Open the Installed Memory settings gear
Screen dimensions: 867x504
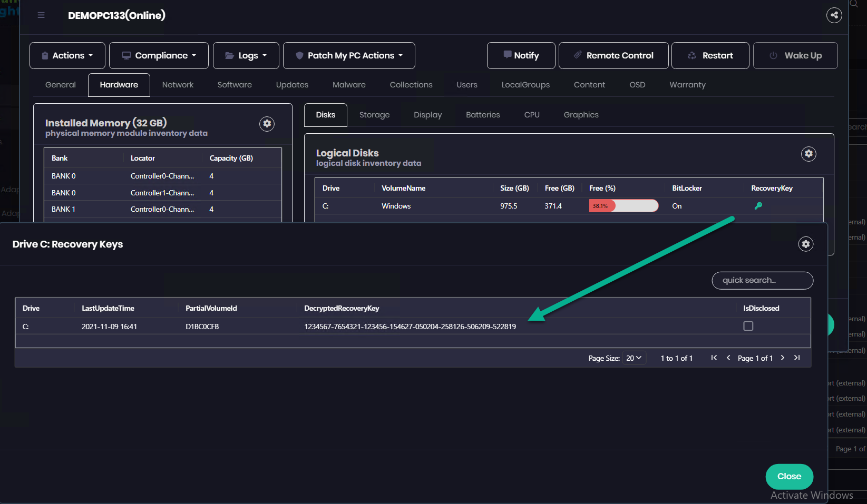tap(267, 124)
